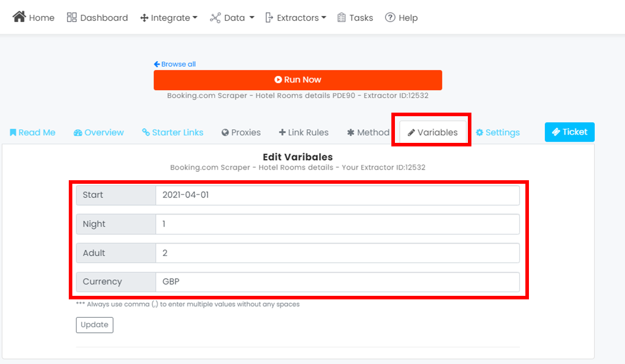The image size is (625, 364).
Task: Click the Method asterisk icon
Action: pyautogui.click(x=351, y=132)
